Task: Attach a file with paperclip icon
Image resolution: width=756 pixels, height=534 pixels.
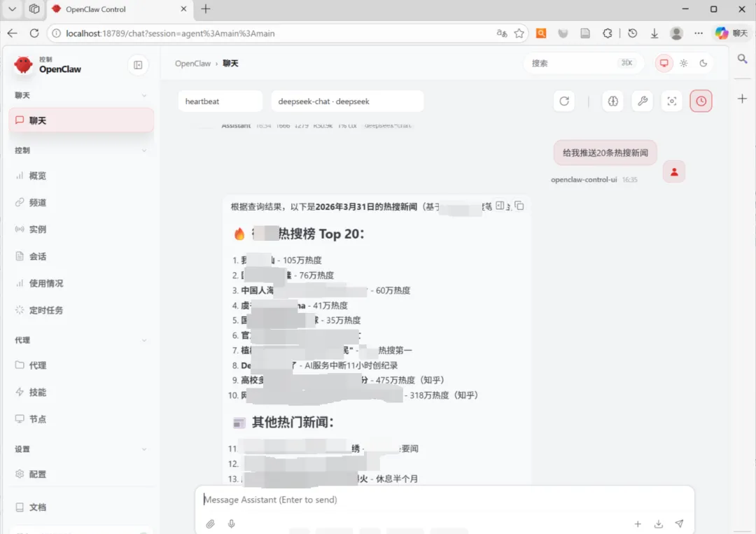Action: coord(210,524)
